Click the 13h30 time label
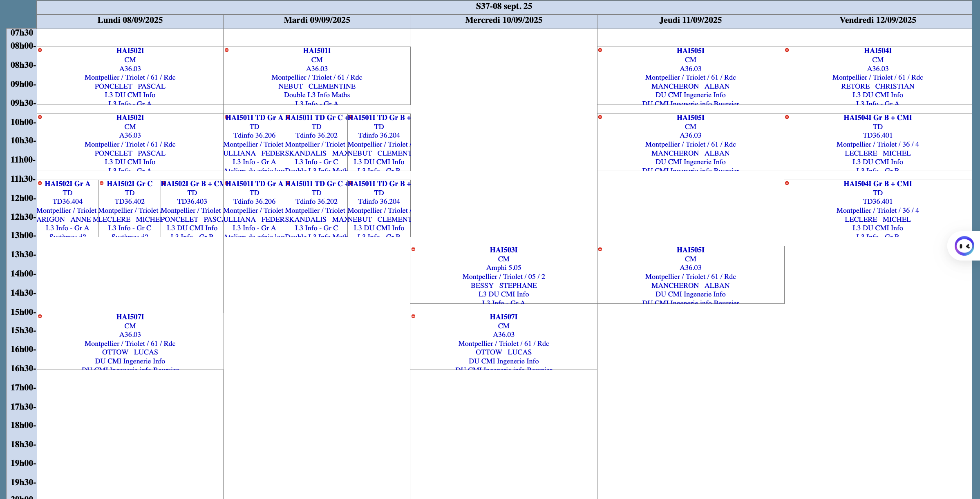 pyautogui.click(x=22, y=255)
